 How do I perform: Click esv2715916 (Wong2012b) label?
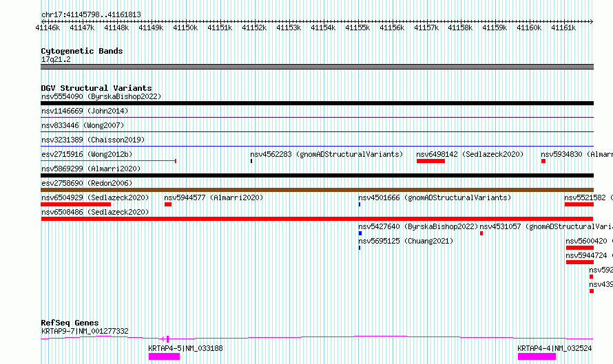(x=87, y=154)
